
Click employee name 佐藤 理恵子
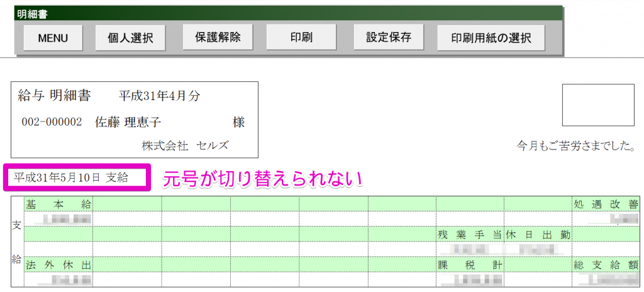[x=128, y=122]
